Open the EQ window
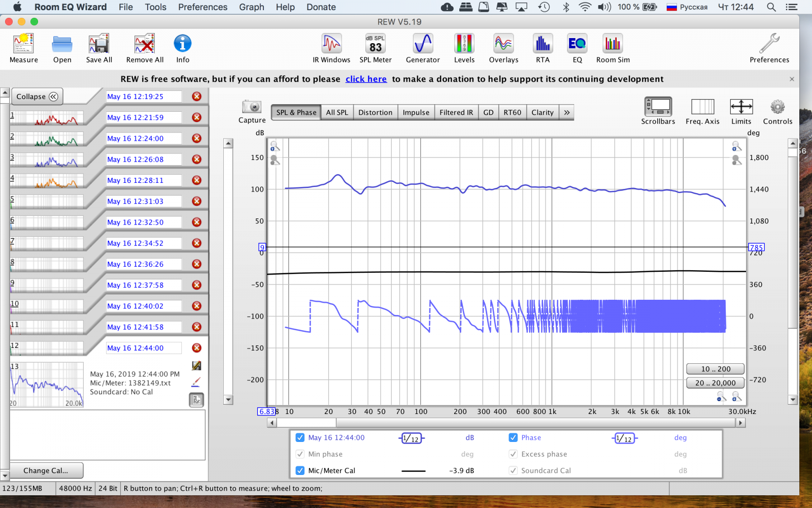Viewport: 812px width, 508px height. tap(577, 44)
